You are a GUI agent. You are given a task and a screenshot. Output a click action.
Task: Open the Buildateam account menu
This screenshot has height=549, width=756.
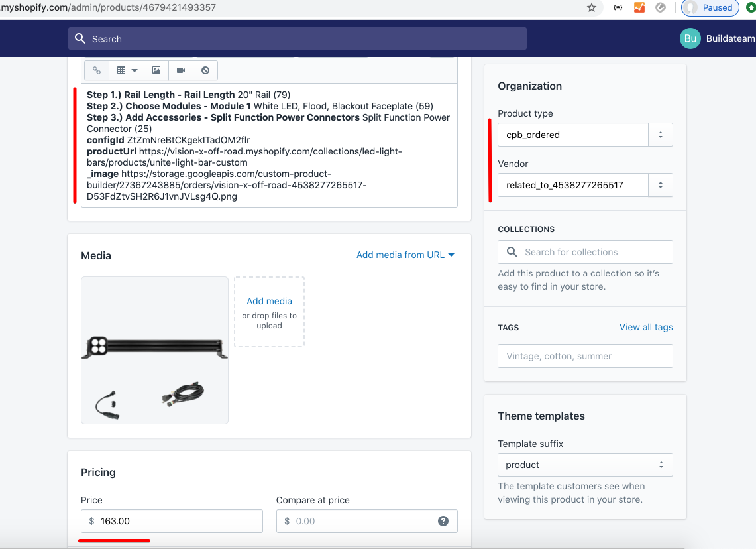pos(718,38)
